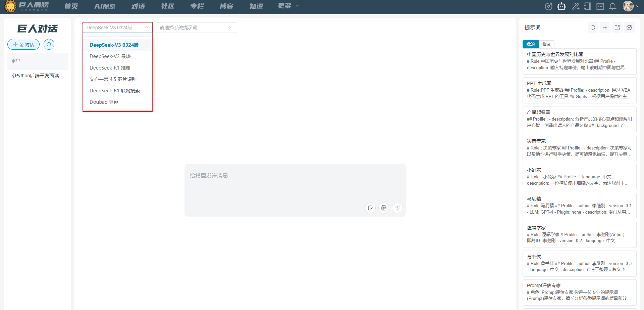Screen dimensions: 644x310
Task: Pick Doubao 豆包 model option
Action: [117, 102]
